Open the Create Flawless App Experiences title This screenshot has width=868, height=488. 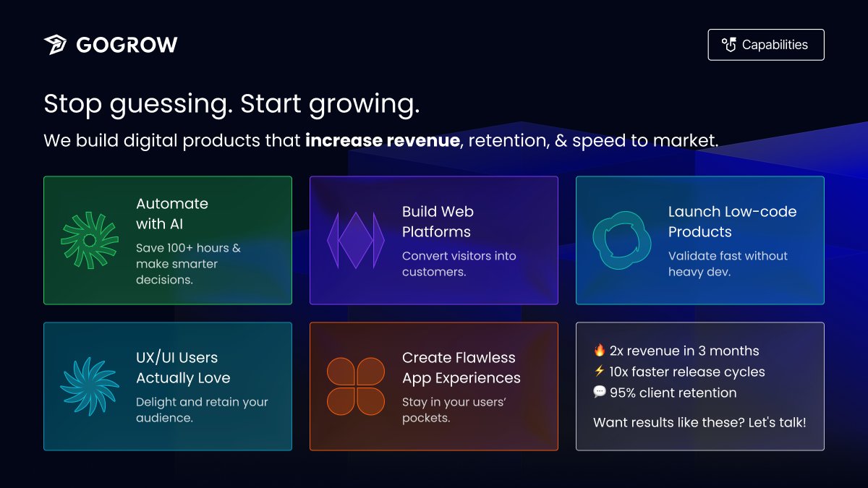[x=461, y=368]
